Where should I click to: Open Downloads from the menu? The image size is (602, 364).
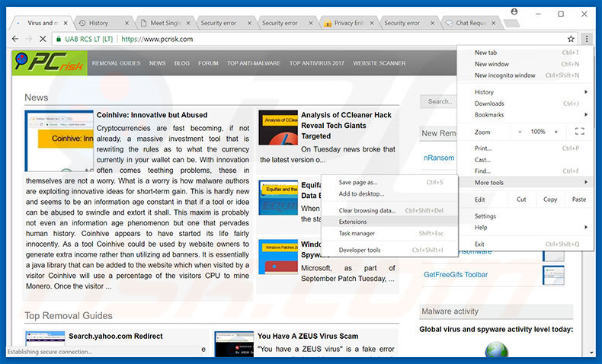click(x=526, y=104)
